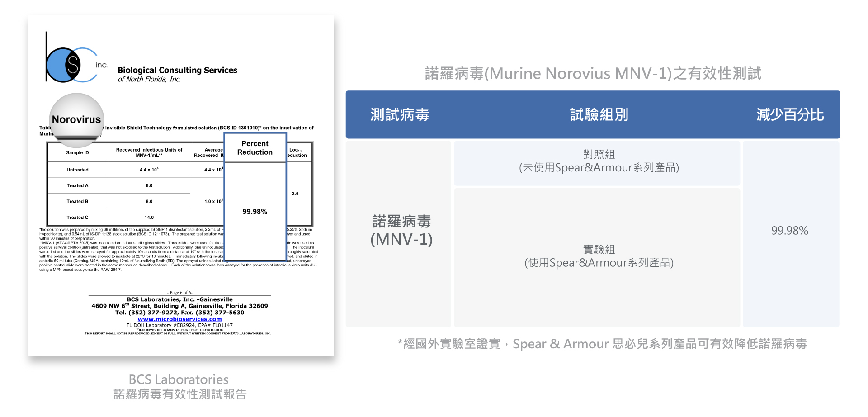Click the "減少百分比" table header
Image resolution: width=868 pixels, height=417 pixels.
(790, 114)
